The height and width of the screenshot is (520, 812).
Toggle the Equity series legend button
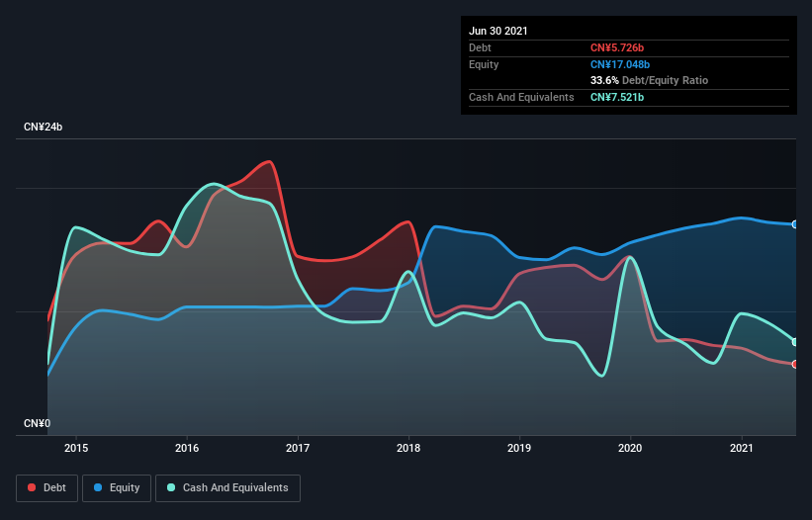coord(117,488)
